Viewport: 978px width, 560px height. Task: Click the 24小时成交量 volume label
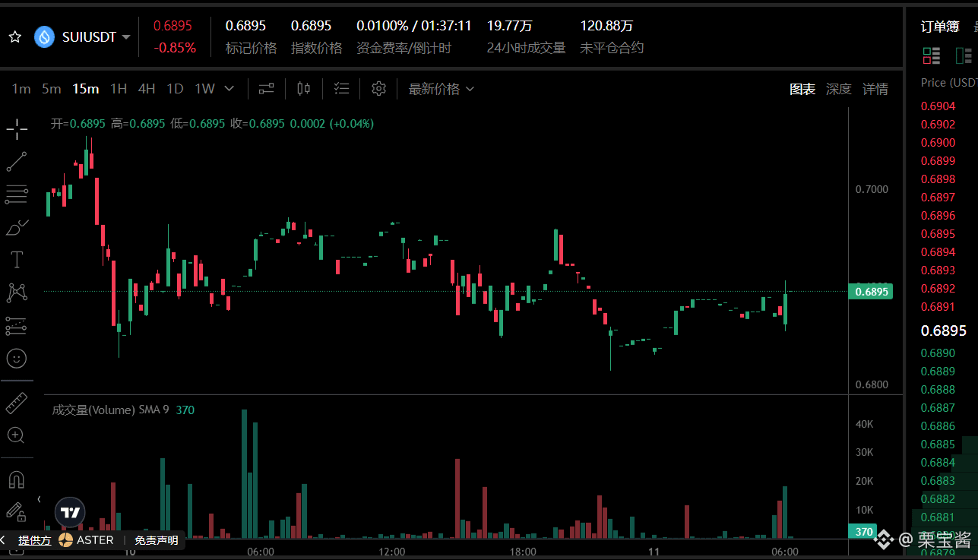tap(527, 48)
